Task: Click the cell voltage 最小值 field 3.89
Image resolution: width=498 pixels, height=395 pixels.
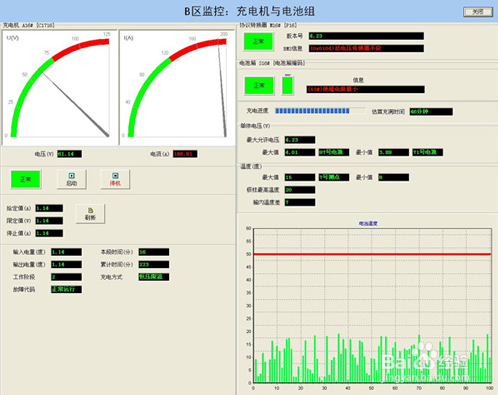Action: [x=394, y=152]
